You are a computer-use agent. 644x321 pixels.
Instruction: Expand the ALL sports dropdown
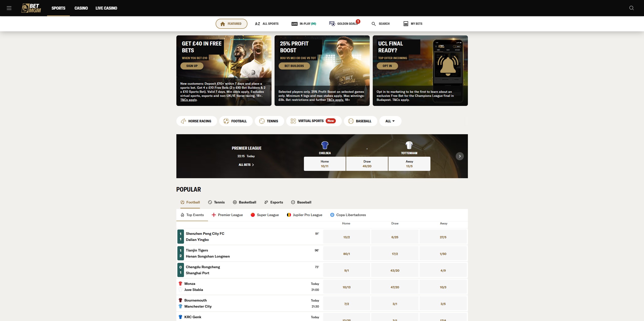390,121
